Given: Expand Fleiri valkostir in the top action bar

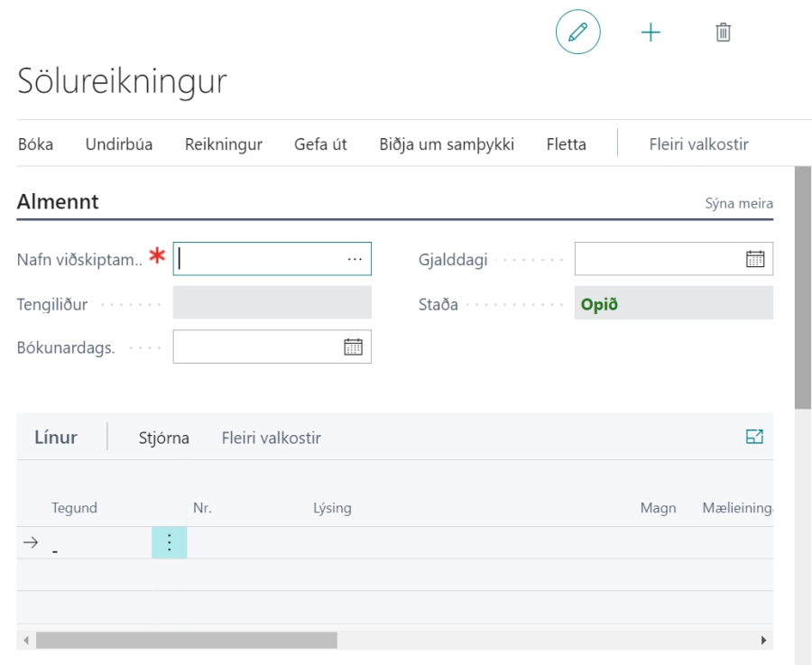Looking at the screenshot, I should (x=698, y=144).
